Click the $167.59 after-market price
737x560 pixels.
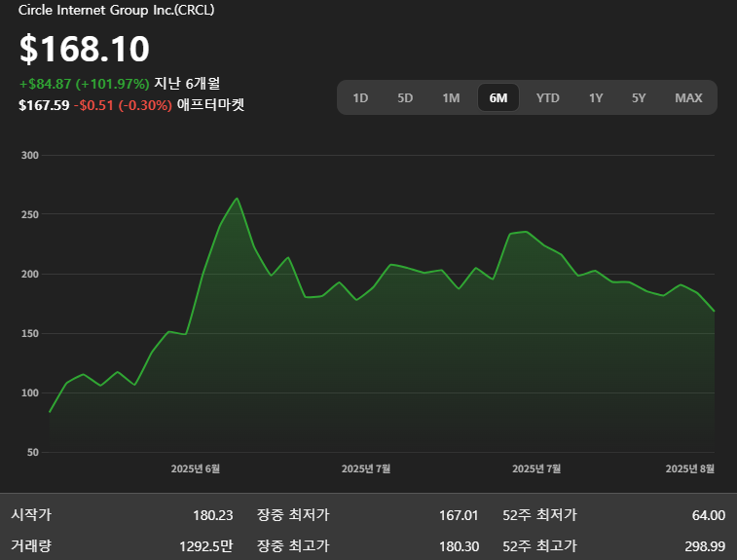point(44,105)
